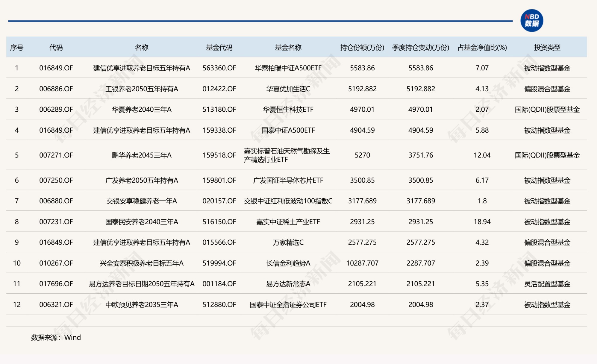Click the code 006880.OF
The width and height of the screenshot is (597, 364).
click(56, 201)
